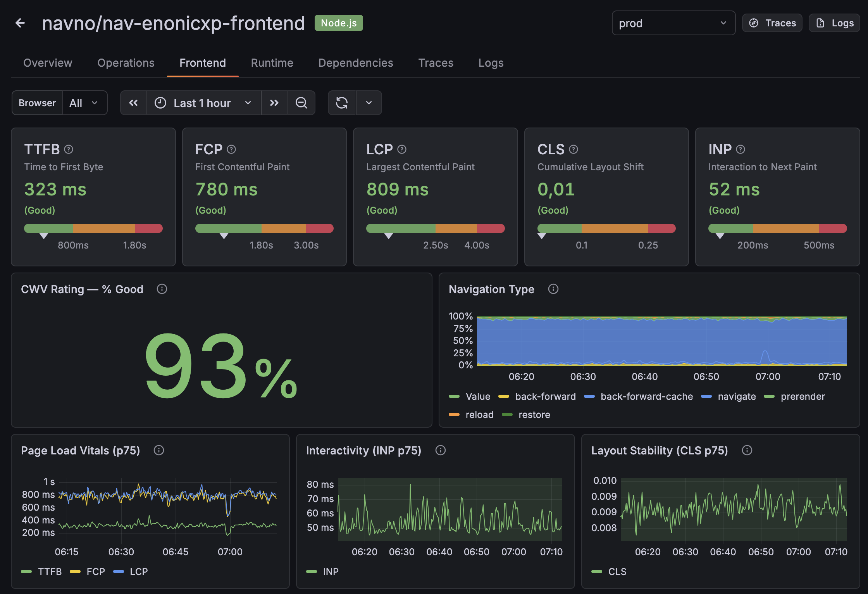
Task: Click the Traces button in the header
Action: click(x=772, y=23)
